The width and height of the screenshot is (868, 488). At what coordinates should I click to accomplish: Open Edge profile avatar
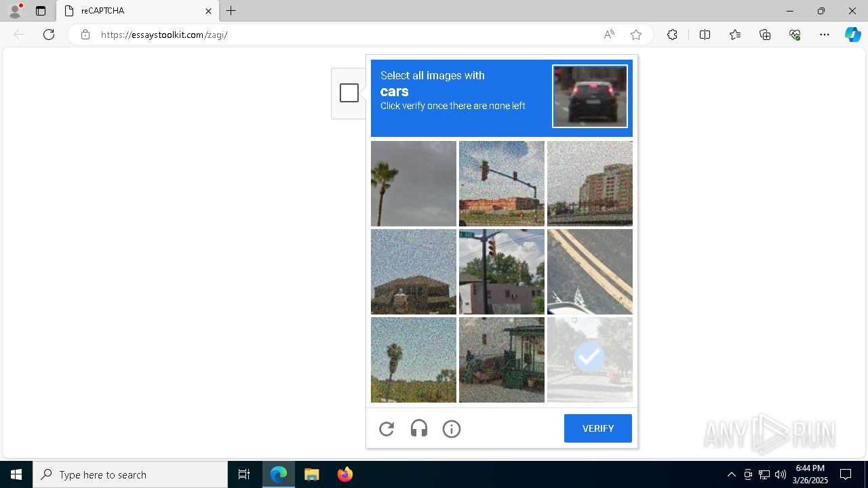(14, 11)
